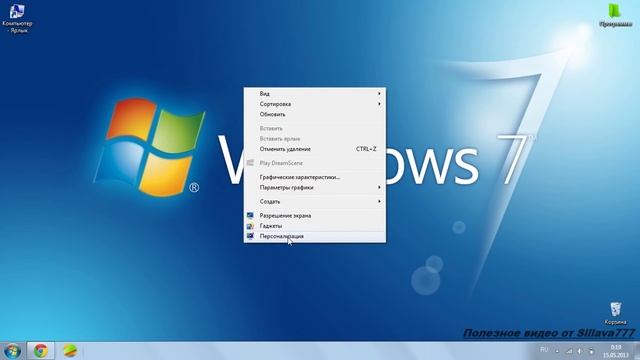The width and height of the screenshot is (640, 360).
Task: Expand the Сортировка submenu arrow
Action: 379,104
